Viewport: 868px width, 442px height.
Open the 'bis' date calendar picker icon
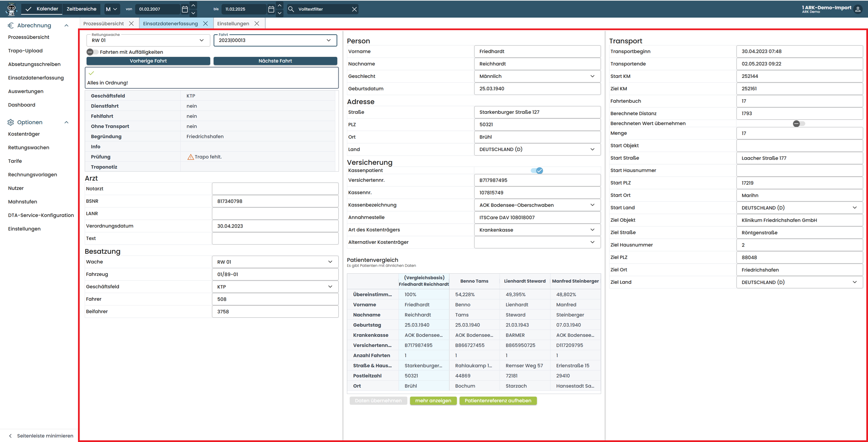click(x=271, y=9)
